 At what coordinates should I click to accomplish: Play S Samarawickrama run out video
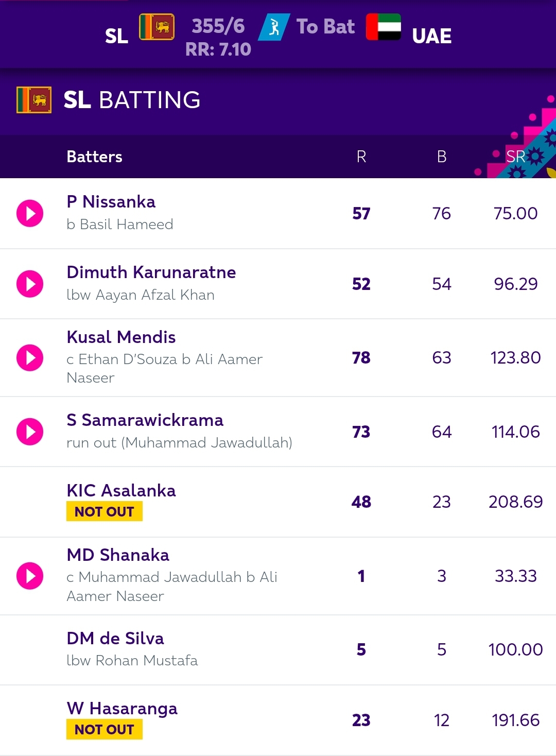(x=30, y=432)
